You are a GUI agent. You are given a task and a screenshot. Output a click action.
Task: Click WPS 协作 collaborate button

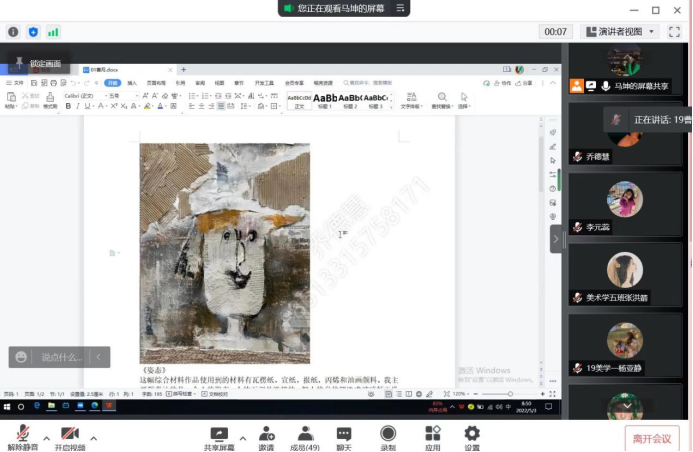503,83
